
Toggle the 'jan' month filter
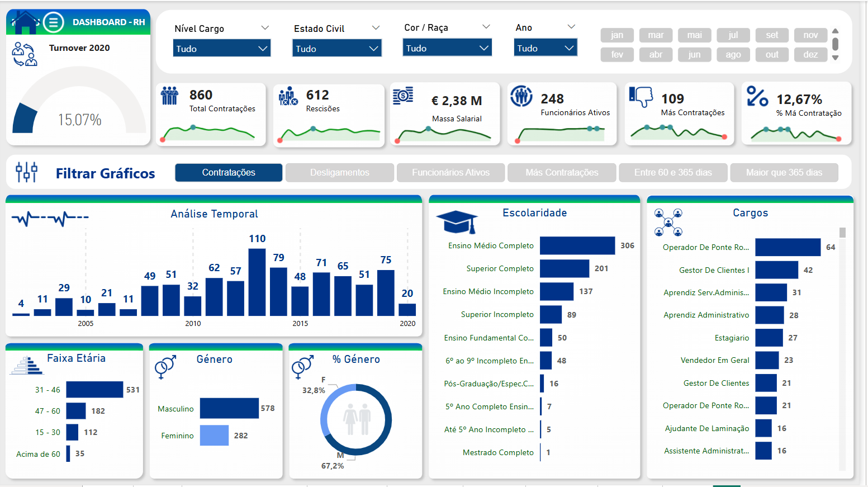click(617, 35)
